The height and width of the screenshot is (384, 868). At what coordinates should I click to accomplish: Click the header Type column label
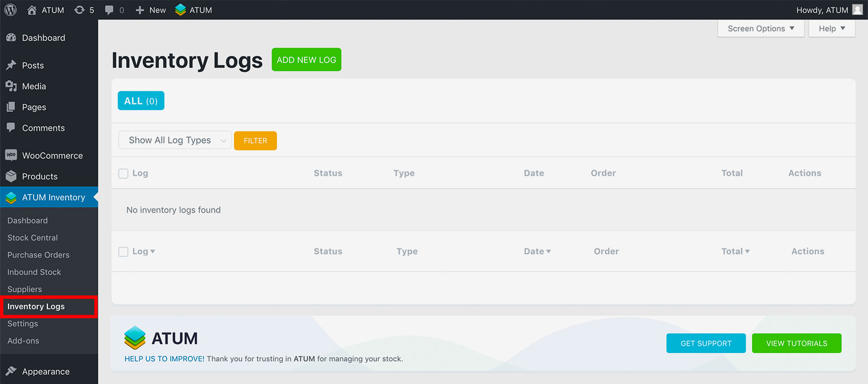point(404,173)
